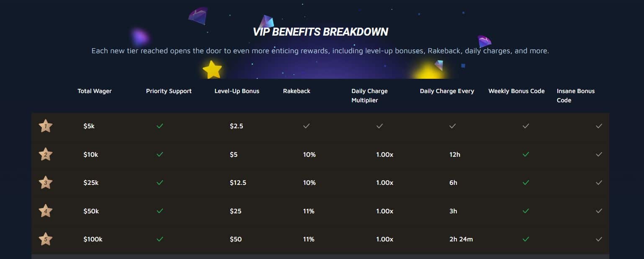This screenshot has height=259, width=644.
Task: Click the Rakeback column header
Action: (296, 91)
